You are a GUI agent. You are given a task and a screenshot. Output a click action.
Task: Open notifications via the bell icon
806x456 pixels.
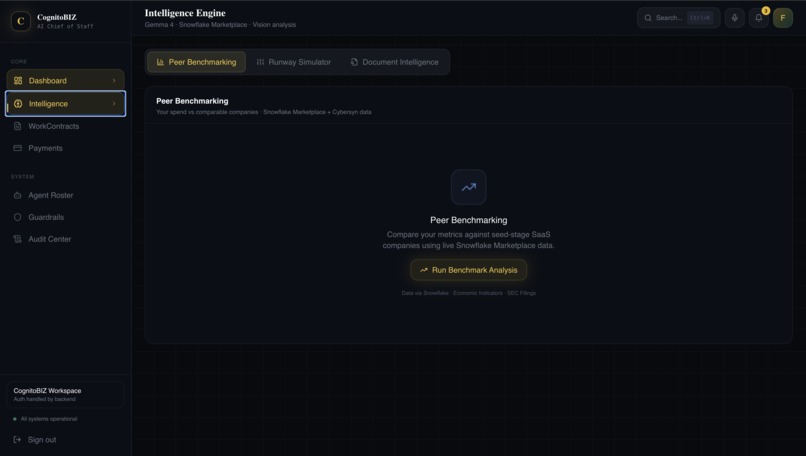pyautogui.click(x=759, y=17)
